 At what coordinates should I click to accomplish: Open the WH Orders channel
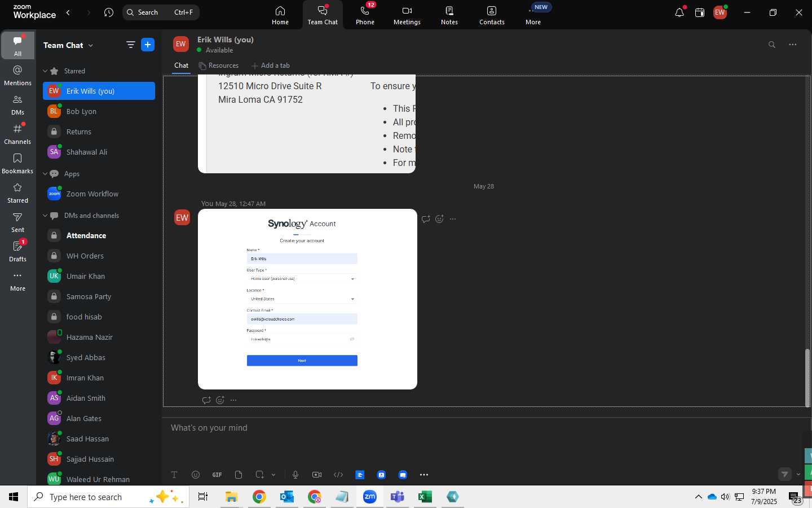click(99, 256)
